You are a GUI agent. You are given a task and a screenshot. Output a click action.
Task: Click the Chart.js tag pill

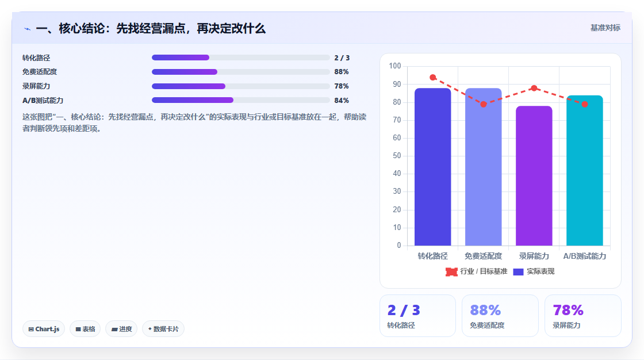click(x=44, y=329)
